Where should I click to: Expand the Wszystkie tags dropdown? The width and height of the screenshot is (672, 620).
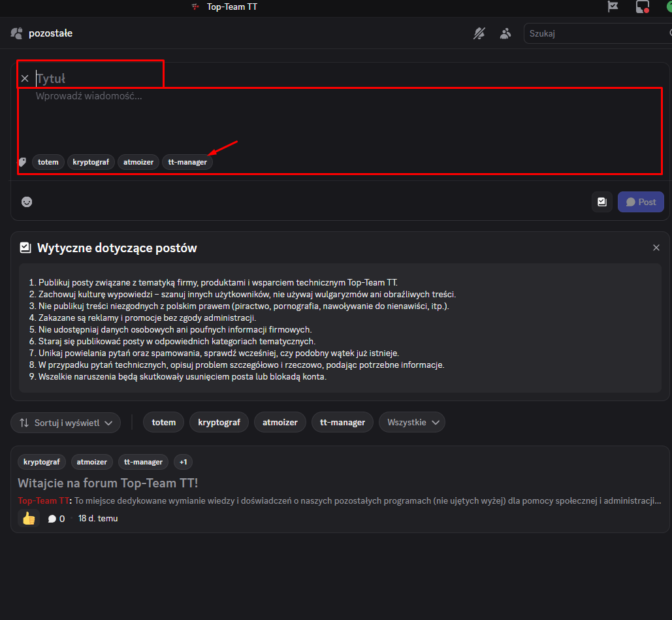coord(412,422)
